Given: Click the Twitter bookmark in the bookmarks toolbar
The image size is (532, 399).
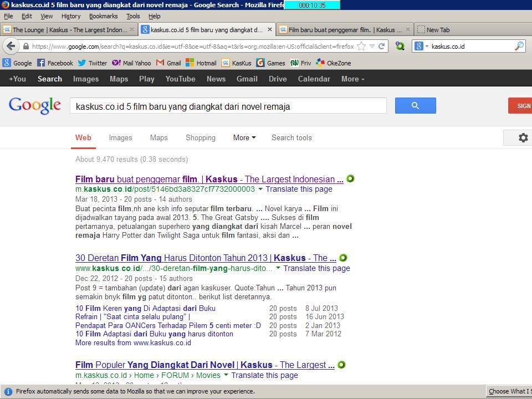Looking at the screenshot, I should click(92, 63).
